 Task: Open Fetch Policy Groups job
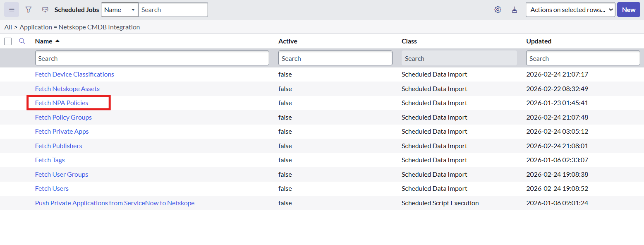tap(63, 117)
